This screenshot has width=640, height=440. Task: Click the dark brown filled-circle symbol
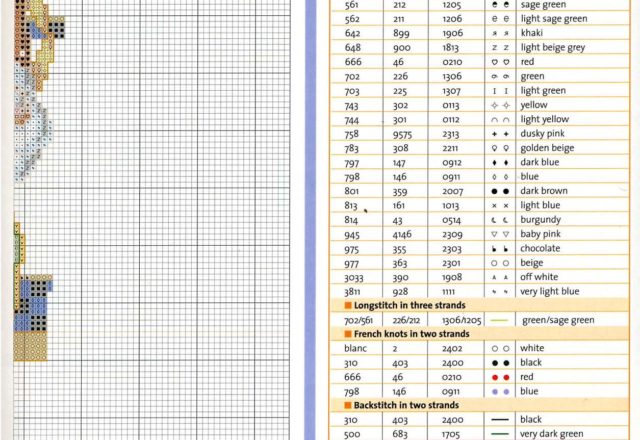(x=499, y=191)
